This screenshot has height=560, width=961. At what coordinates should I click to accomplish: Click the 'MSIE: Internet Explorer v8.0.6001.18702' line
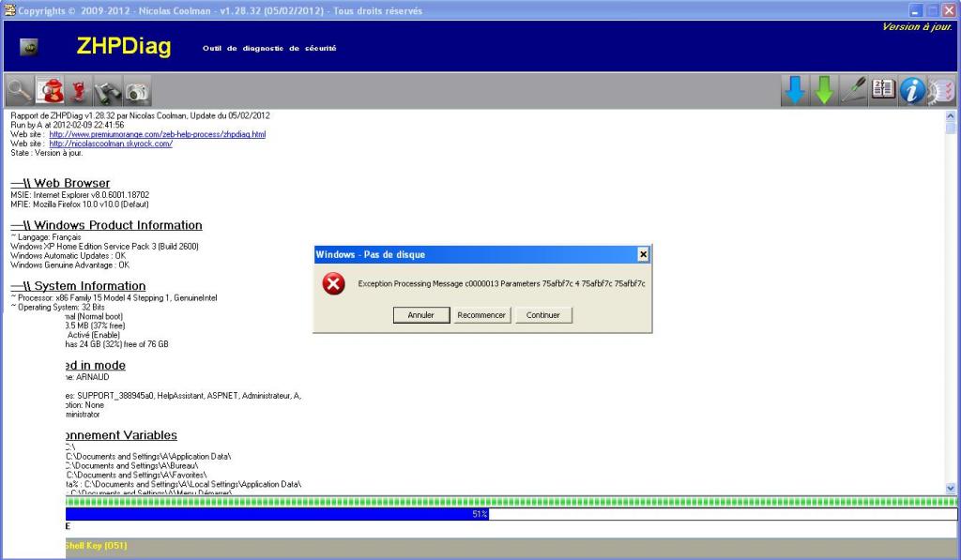80,195
